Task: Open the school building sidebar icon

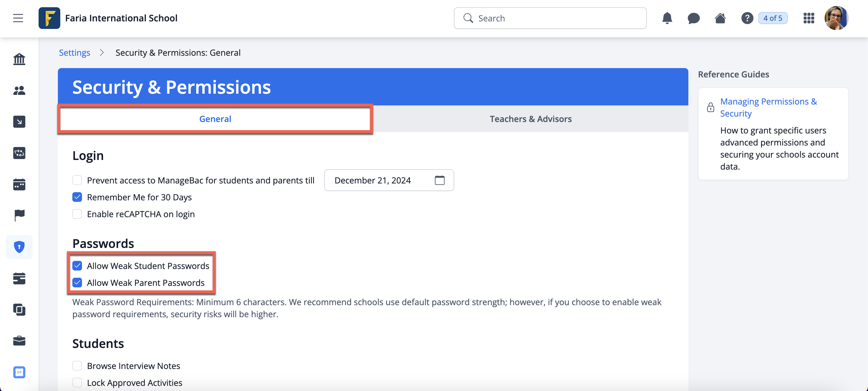Action: tap(19, 59)
